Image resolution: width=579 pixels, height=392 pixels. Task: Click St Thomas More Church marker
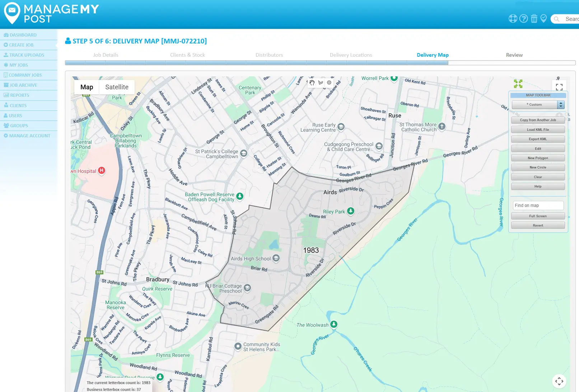click(x=442, y=126)
